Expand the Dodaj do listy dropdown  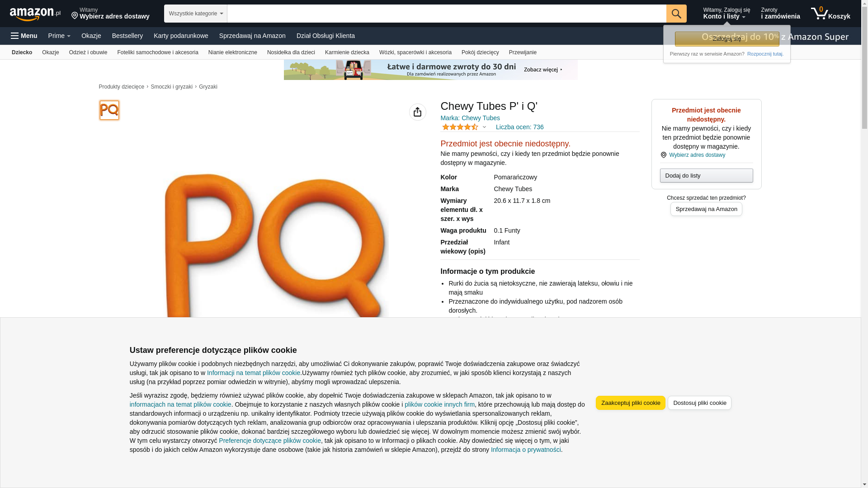click(706, 175)
